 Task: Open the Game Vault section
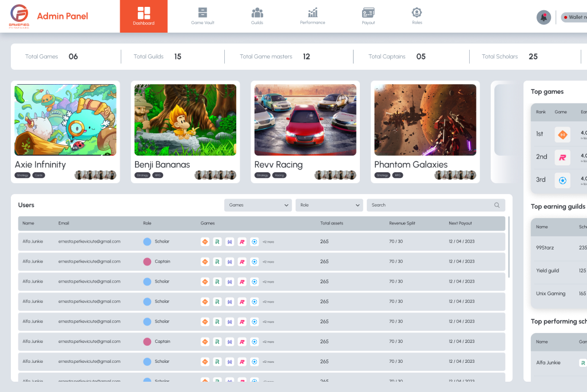203,16
